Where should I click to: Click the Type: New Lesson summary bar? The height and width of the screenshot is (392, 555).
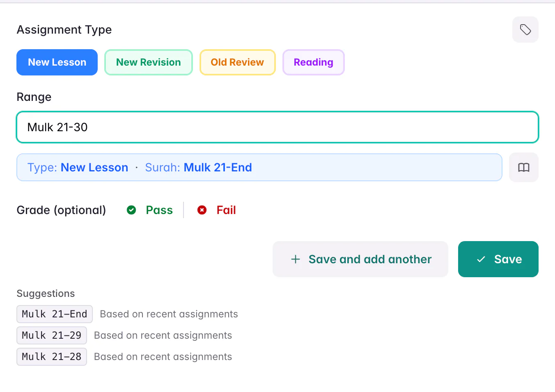259,167
